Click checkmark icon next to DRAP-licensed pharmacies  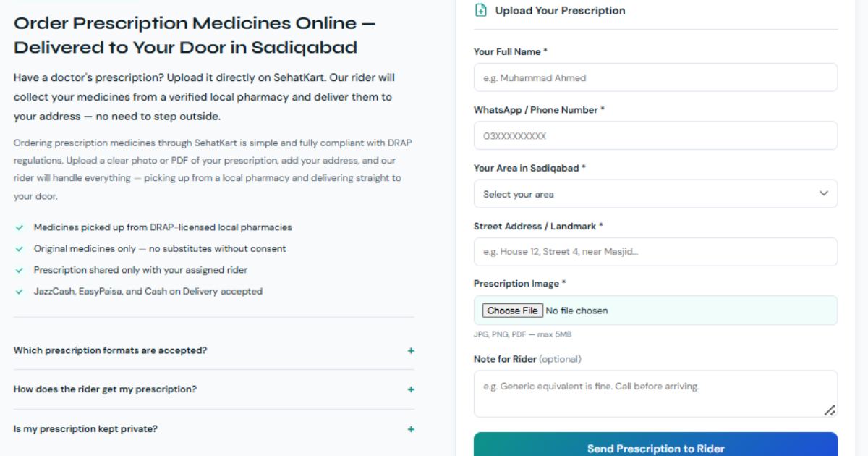pos(20,227)
